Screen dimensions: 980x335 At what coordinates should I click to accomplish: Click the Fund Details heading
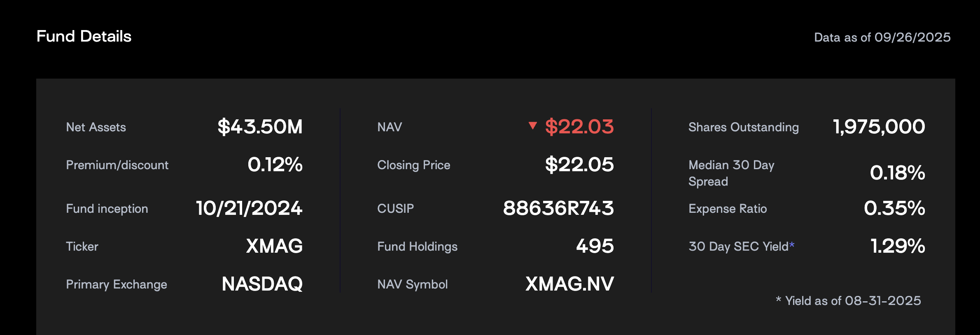84,36
